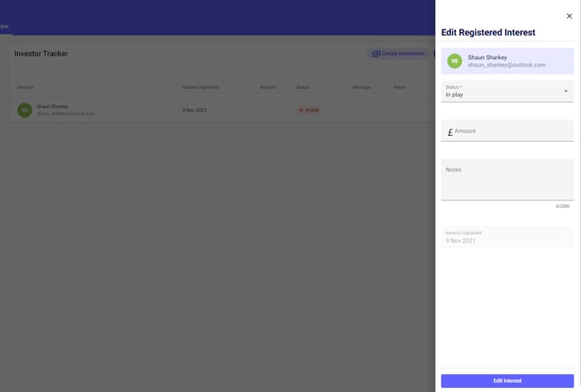Click the Message column header
This screenshot has width=581, height=392.
click(x=361, y=87)
